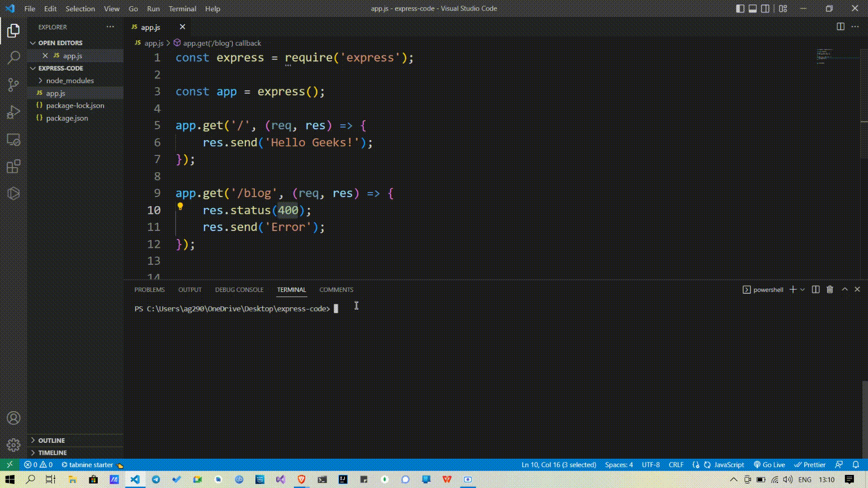Open the Terminal menu
868x488 pixels.
(182, 8)
